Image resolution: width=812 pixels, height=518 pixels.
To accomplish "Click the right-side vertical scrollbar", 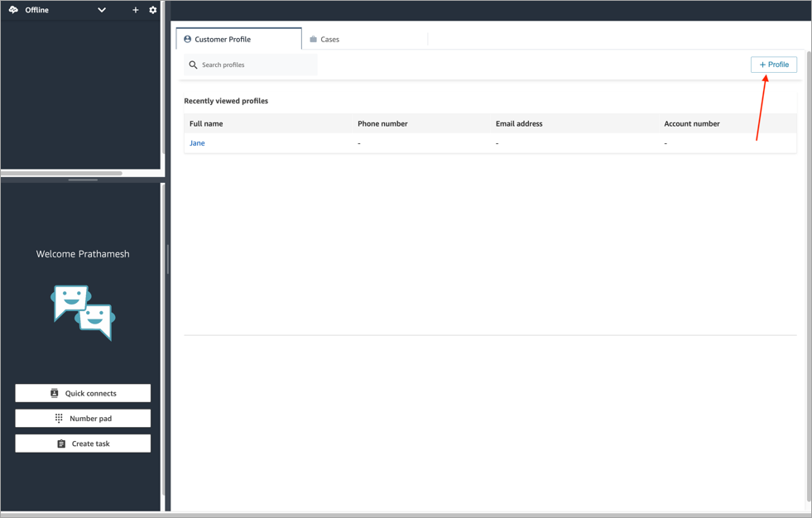I will point(808,273).
